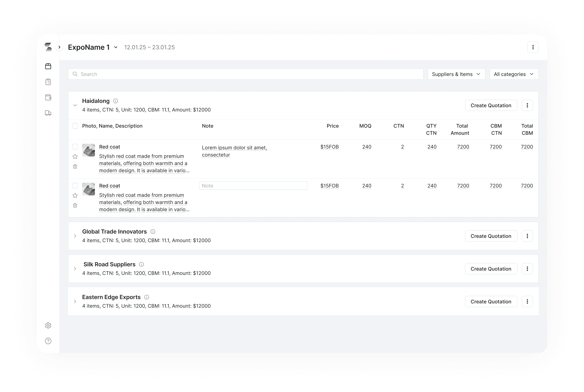Image resolution: width=584 pixels, height=392 pixels.
Task: Click info icon next to Eastern Edge Exports
Action: click(147, 297)
